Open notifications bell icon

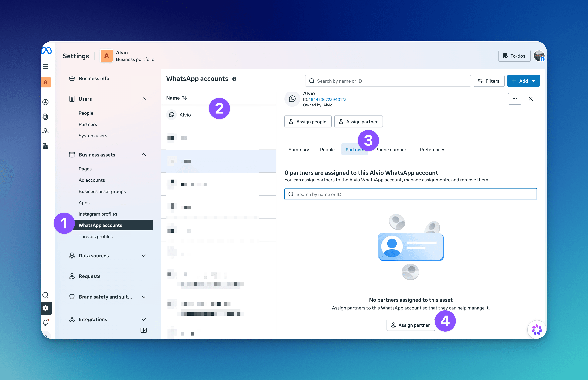(x=46, y=323)
